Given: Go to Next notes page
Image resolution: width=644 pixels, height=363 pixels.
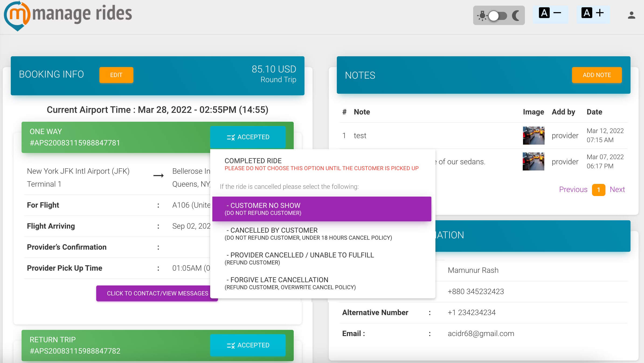Looking at the screenshot, I should click(617, 190).
